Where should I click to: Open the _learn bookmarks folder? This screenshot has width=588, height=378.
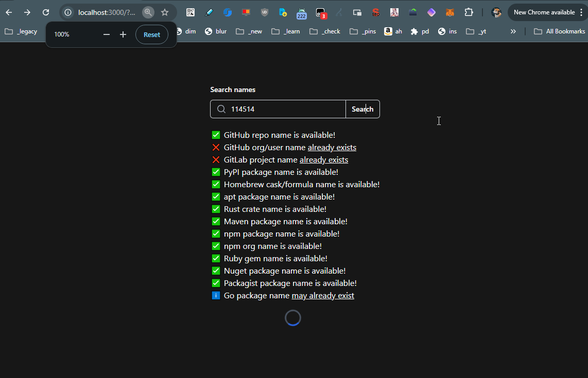click(x=286, y=31)
